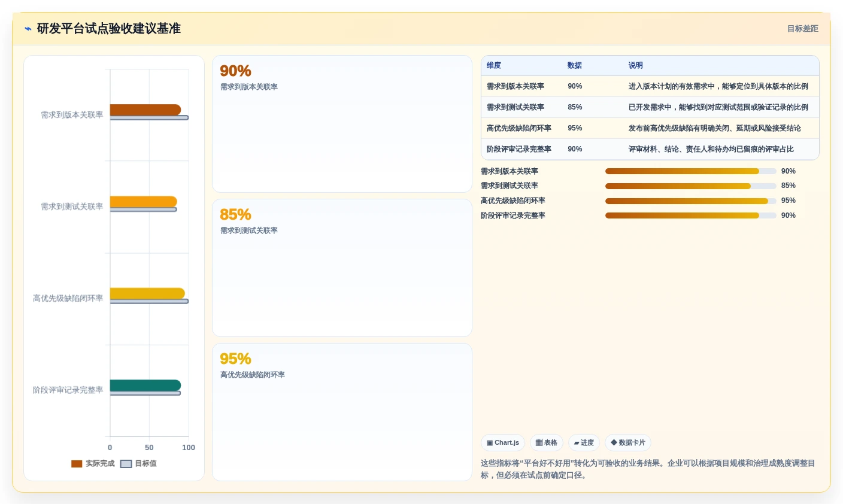Click the 85% label beside progress bars
The image size is (843, 504).
coord(789,186)
